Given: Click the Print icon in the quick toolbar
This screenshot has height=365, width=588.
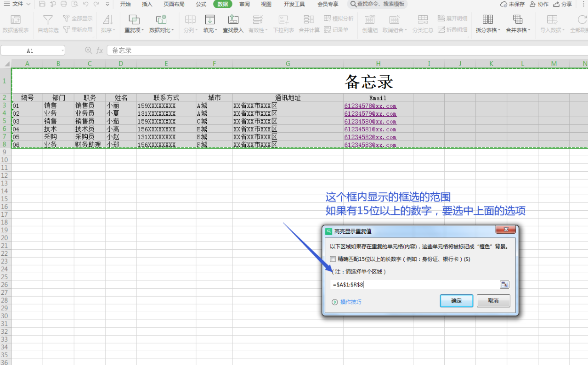Looking at the screenshot, I should click(x=64, y=4).
